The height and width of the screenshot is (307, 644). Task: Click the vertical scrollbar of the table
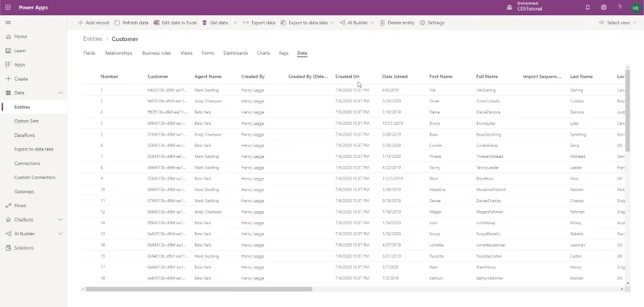click(x=627, y=110)
